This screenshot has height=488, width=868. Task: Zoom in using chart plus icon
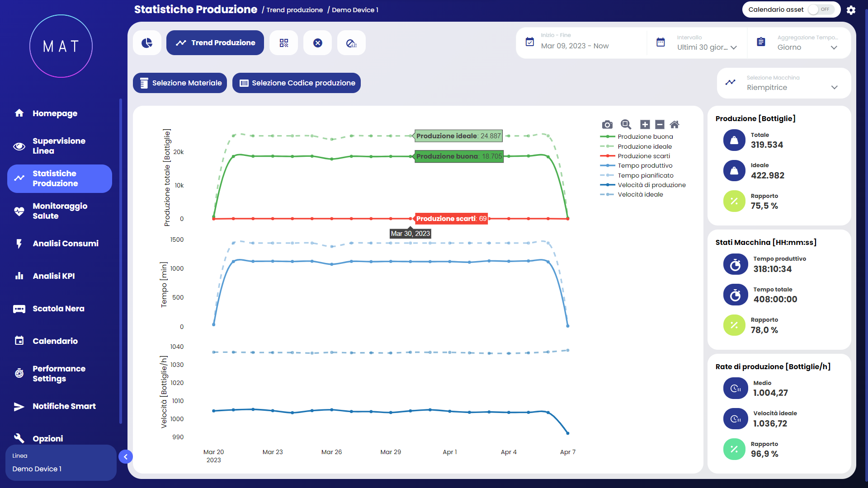pyautogui.click(x=645, y=125)
